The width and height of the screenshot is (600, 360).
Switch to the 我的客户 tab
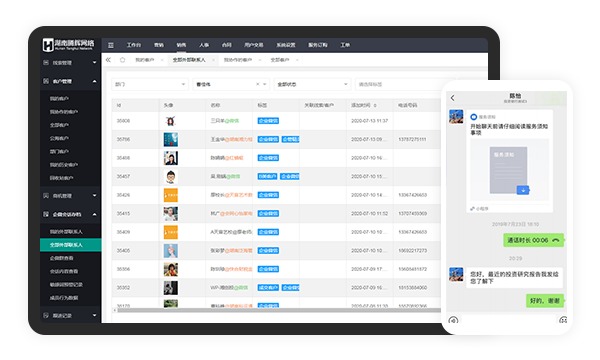click(145, 60)
